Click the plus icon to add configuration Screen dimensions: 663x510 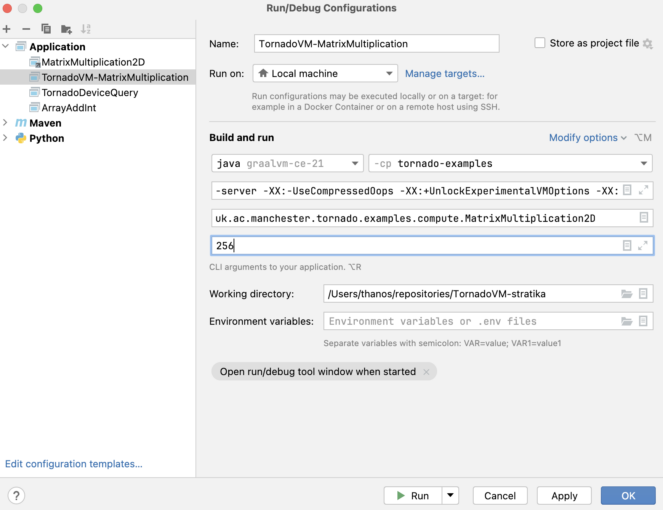point(7,29)
